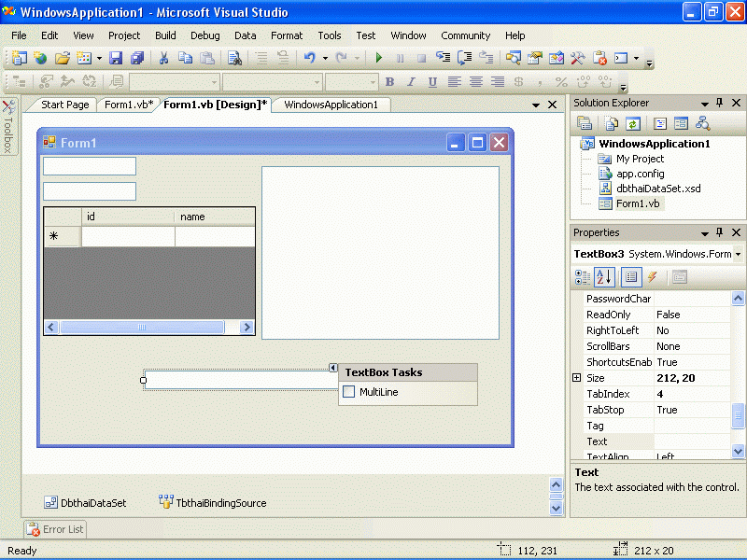Click DataGridView scroll right arrow
747x560 pixels.
click(247, 328)
